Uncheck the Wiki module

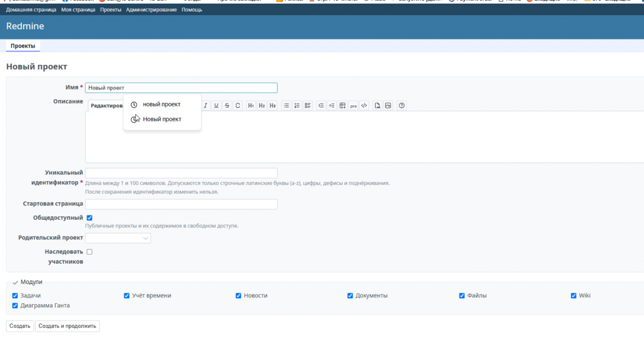pyautogui.click(x=573, y=295)
